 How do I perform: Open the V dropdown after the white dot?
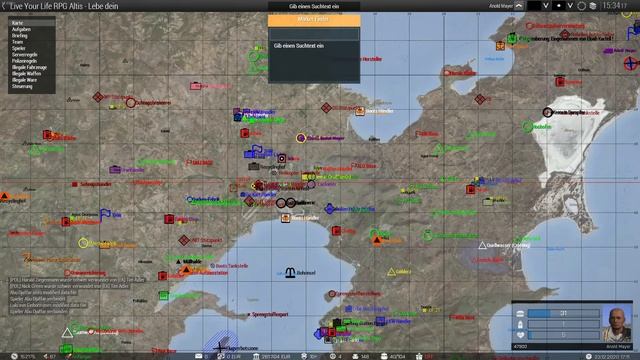tap(570, 6)
